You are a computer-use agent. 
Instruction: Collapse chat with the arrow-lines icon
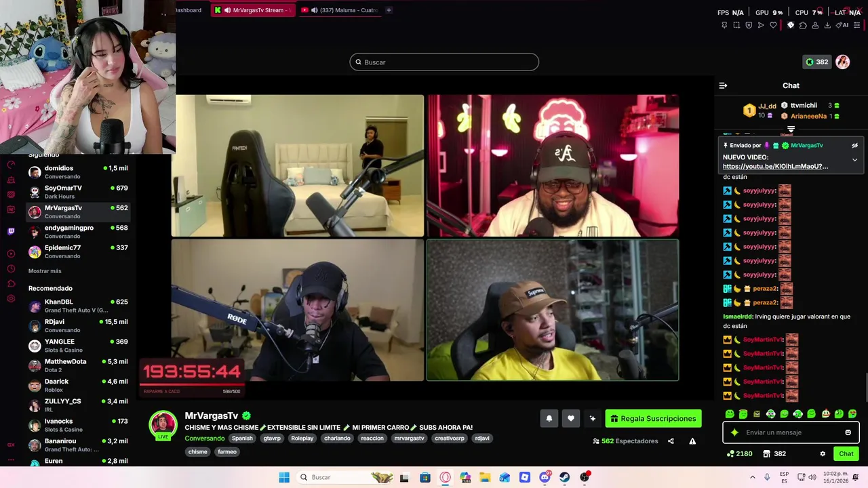click(723, 85)
